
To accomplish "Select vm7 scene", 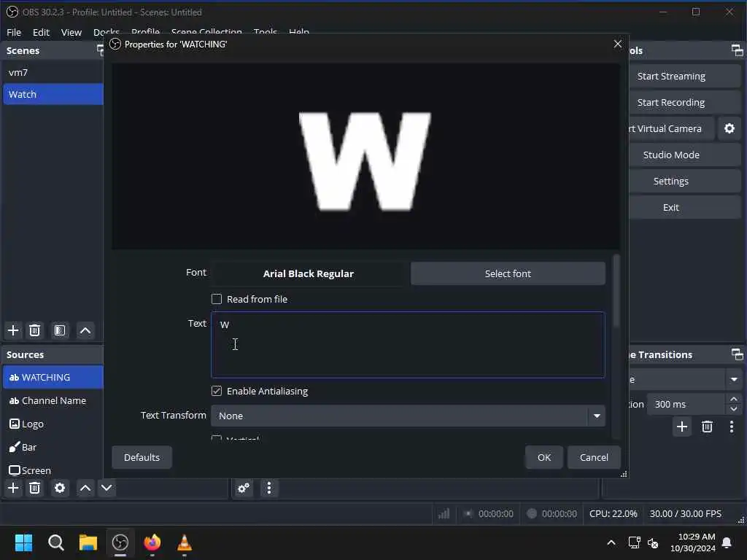I will [53, 72].
